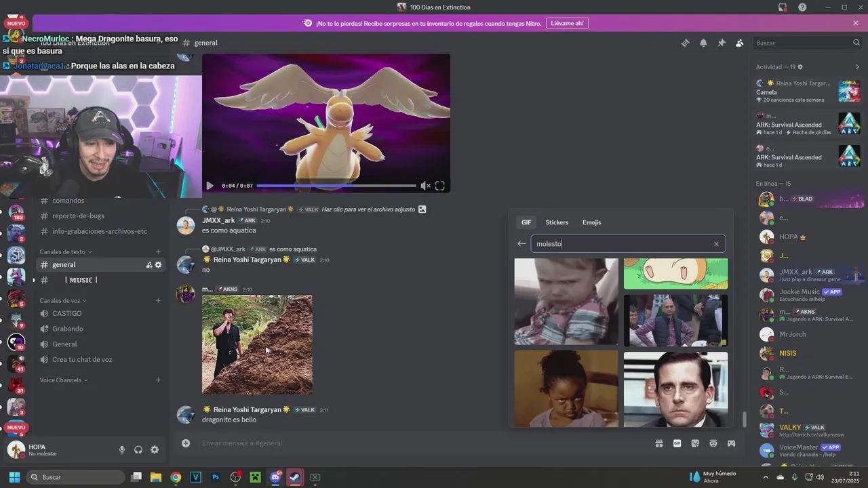This screenshot has height=488, width=868.
Task: Open the gift Nitro icon
Action: 658,443
